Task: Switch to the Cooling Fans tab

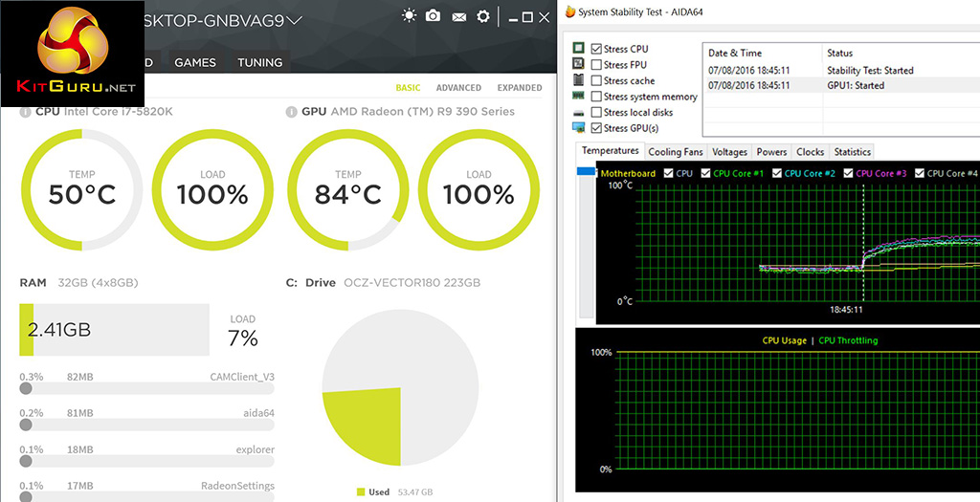Action: (x=676, y=152)
